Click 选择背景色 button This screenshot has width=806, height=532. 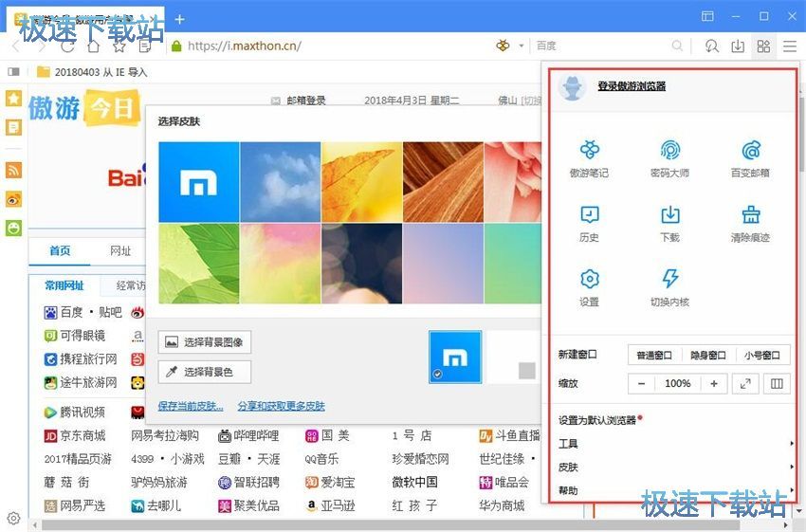point(205,372)
